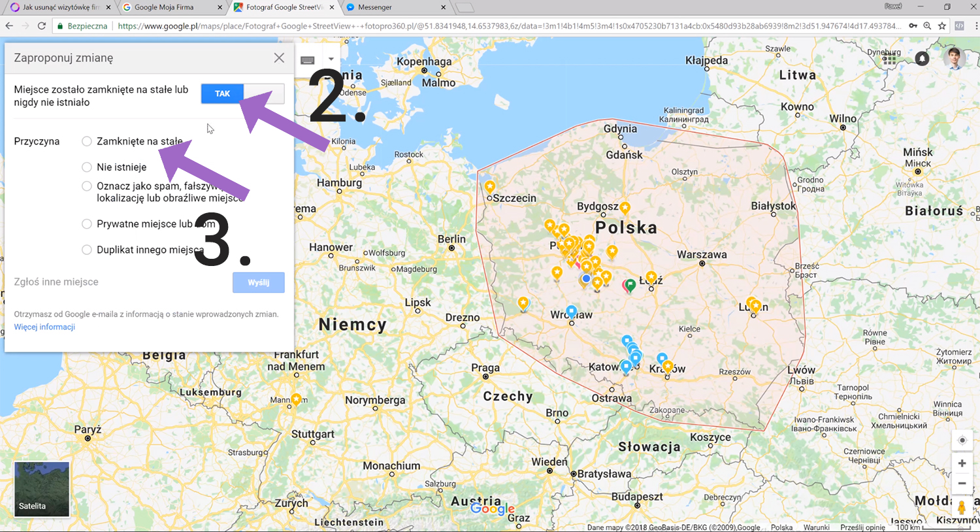Zoom out with the map minus button
The width and height of the screenshot is (980, 532).
pyautogui.click(x=962, y=484)
